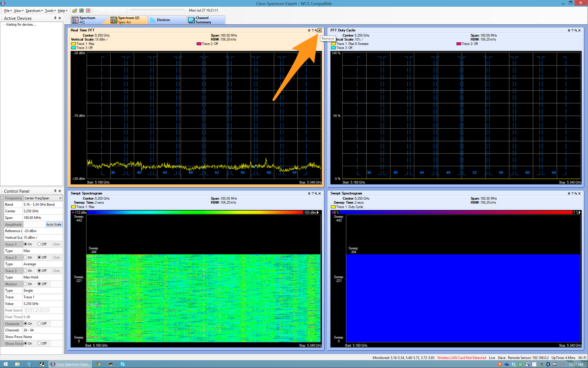This screenshot has width=588, height=368.
Task: Collapse the Trace 2 section
Action: click(2, 257)
